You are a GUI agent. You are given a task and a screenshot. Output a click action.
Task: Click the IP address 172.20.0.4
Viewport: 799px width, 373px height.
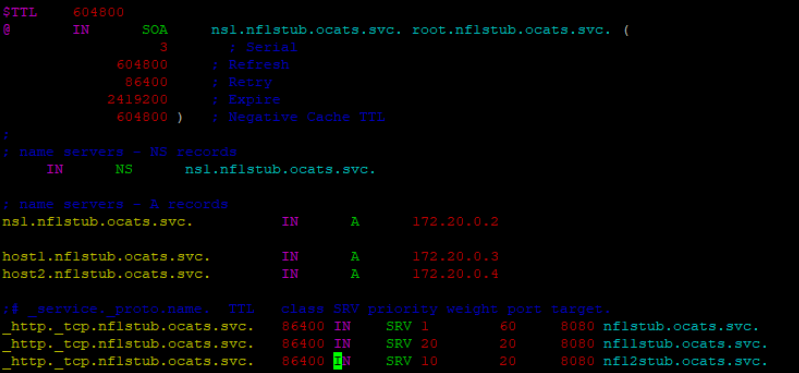click(x=455, y=274)
